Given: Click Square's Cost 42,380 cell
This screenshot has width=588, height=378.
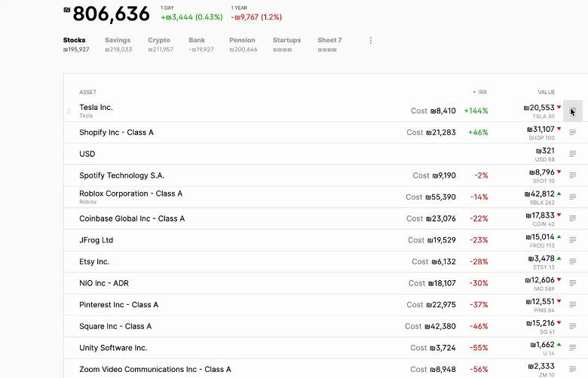Looking at the screenshot, I should [430, 326].
